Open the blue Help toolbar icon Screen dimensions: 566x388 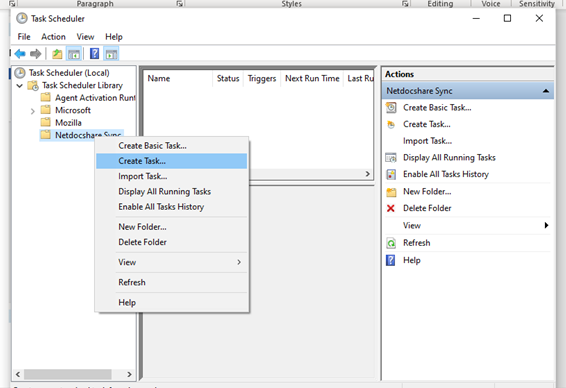[x=94, y=54]
